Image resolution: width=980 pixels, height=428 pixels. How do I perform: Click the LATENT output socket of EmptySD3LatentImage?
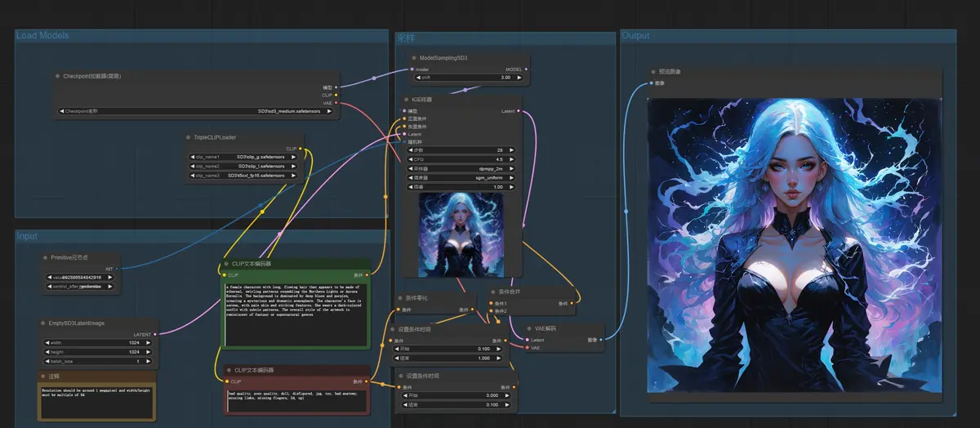[154, 334]
